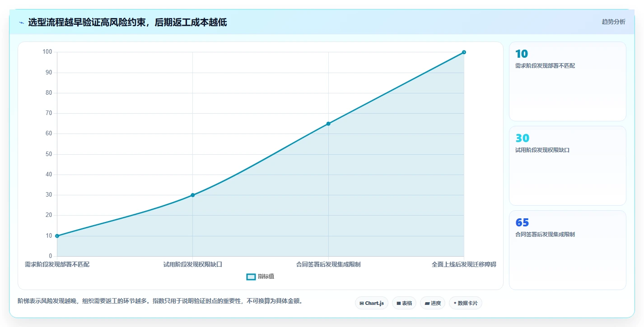Click the axis label 全面上线后发现迁移障碍
Image resolution: width=644 pixels, height=327 pixels.
(x=464, y=264)
